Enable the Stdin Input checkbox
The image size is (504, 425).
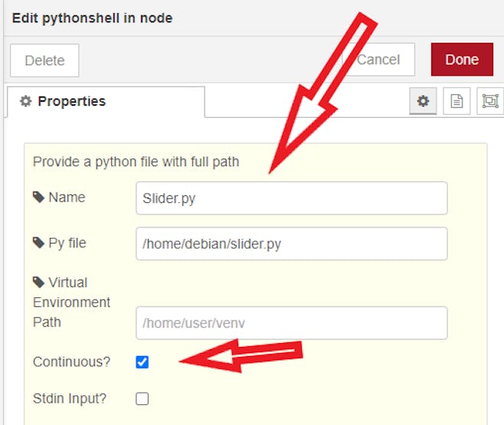coord(142,399)
